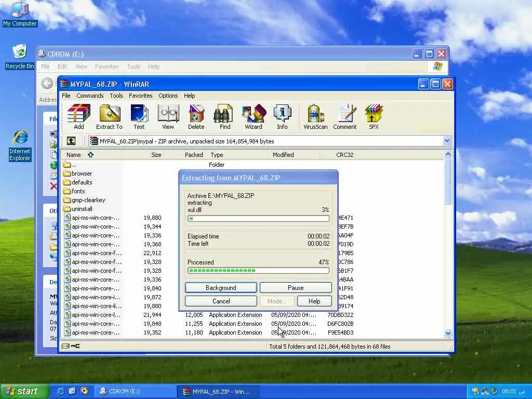Click the Info toolbar icon
The width and height of the screenshot is (532, 399).
click(282, 117)
